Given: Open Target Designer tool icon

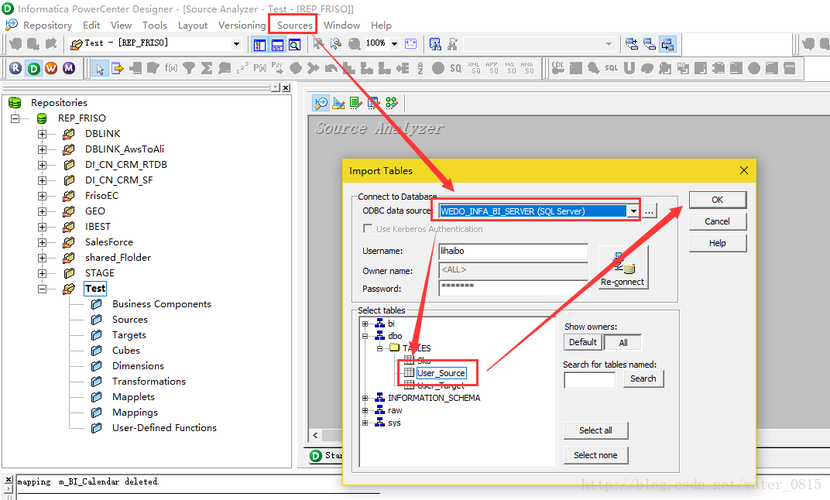Looking at the screenshot, I should click(x=338, y=103).
